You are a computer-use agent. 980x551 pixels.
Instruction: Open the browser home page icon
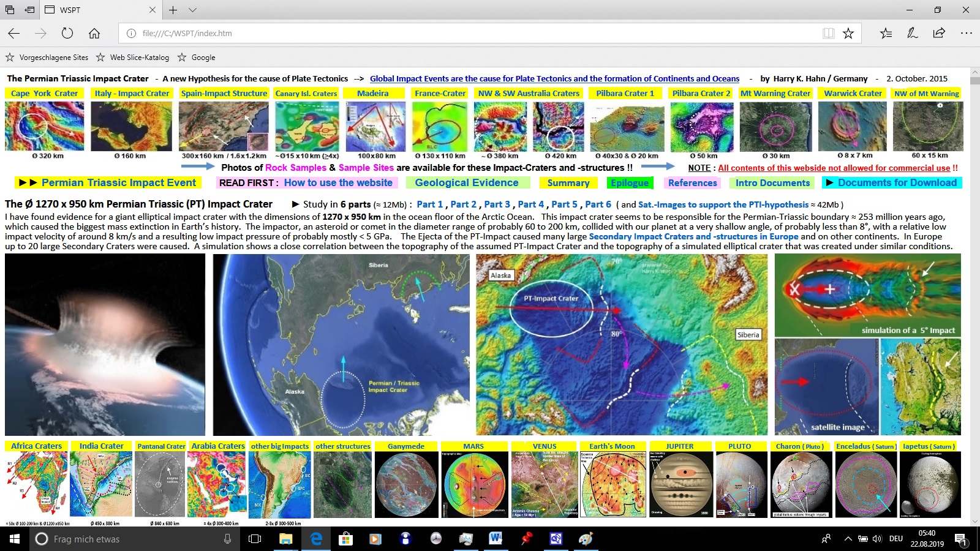94,33
